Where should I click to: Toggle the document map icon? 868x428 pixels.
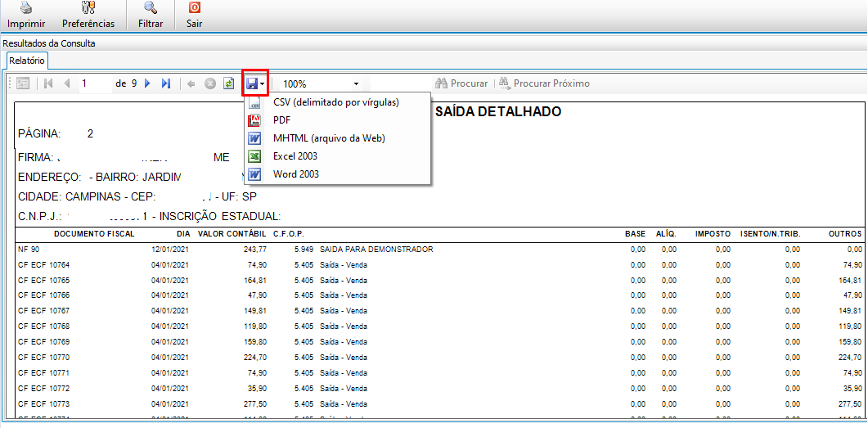23,83
